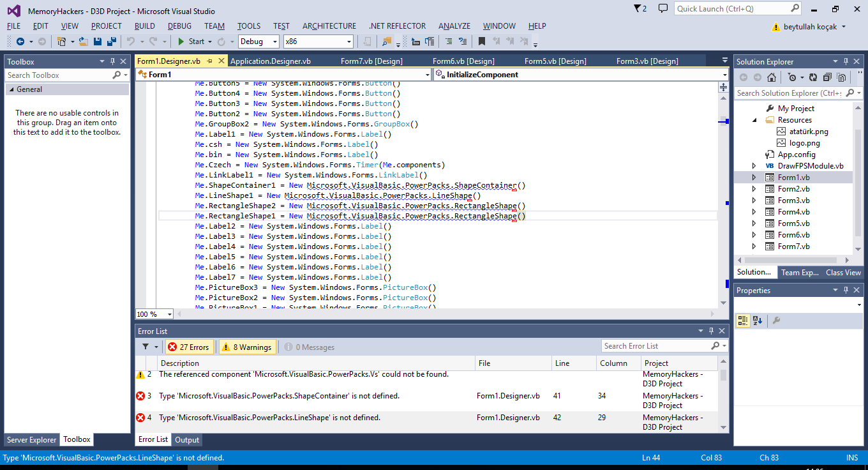
Task: Save the current file with single-disk icon
Action: pos(98,42)
